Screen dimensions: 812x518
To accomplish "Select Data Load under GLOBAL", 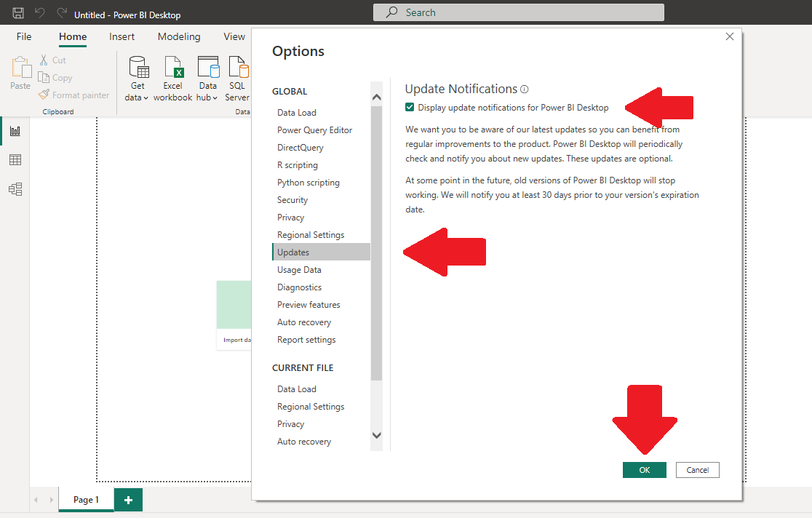I will pos(297,113).
